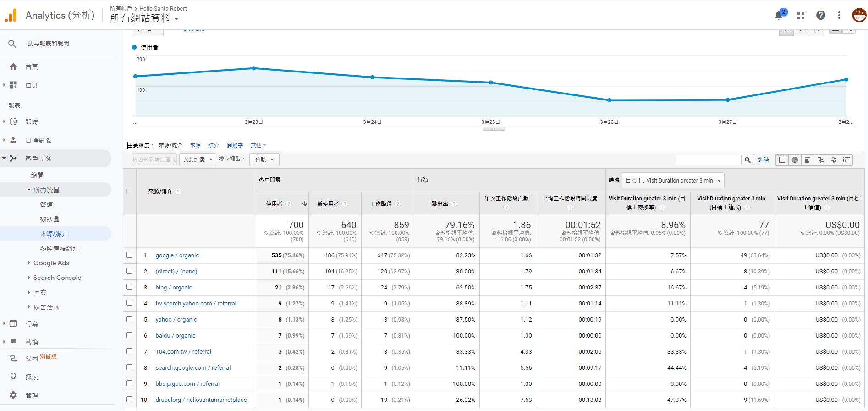Image resolution: width=868 pixels, height=411 pixels.
Task: Select 來源 primary dimension
Action: [195, 145]
